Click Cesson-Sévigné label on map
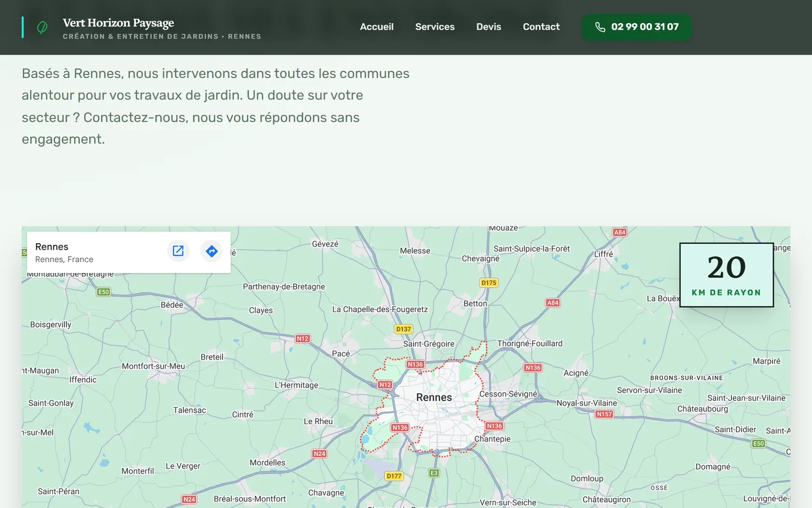This screenshot has width=812, height=508. point(508,394)
